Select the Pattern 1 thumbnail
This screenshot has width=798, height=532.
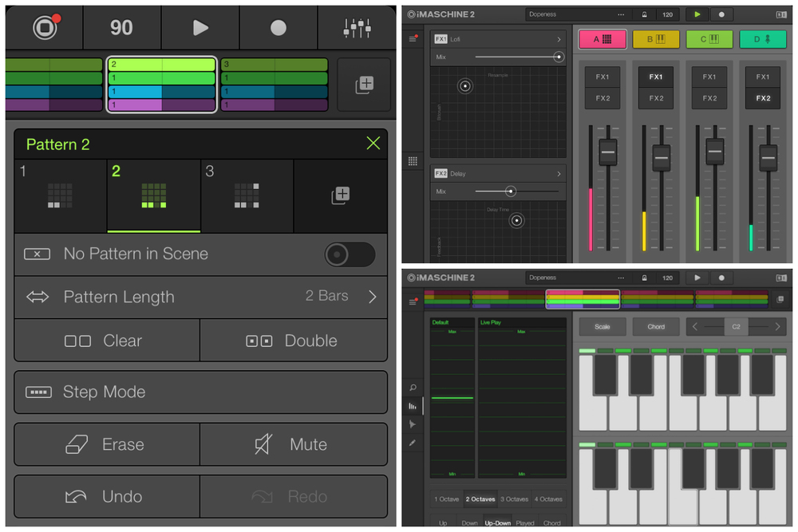(x=61, y=195)
